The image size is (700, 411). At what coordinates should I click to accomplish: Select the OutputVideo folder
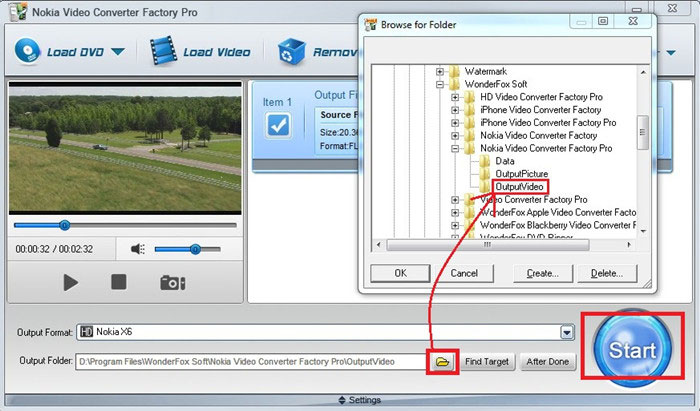pyautogui.click(x=520, y=187)
